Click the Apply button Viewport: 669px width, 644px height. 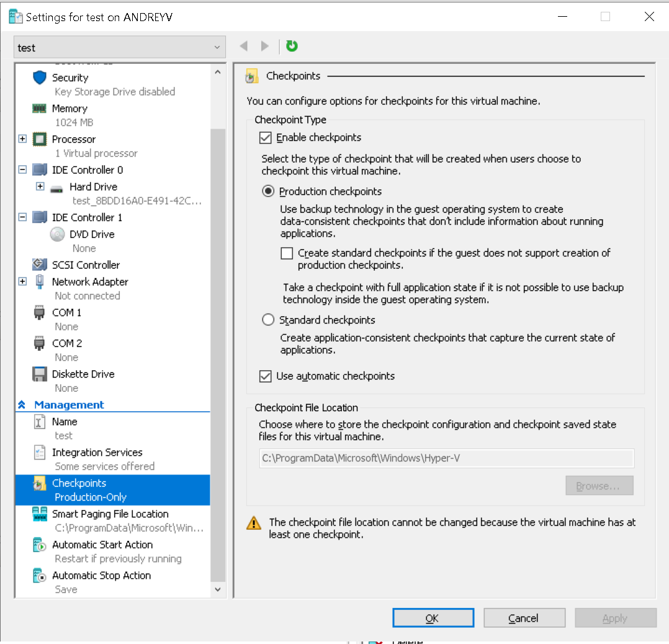click(615, 618)
